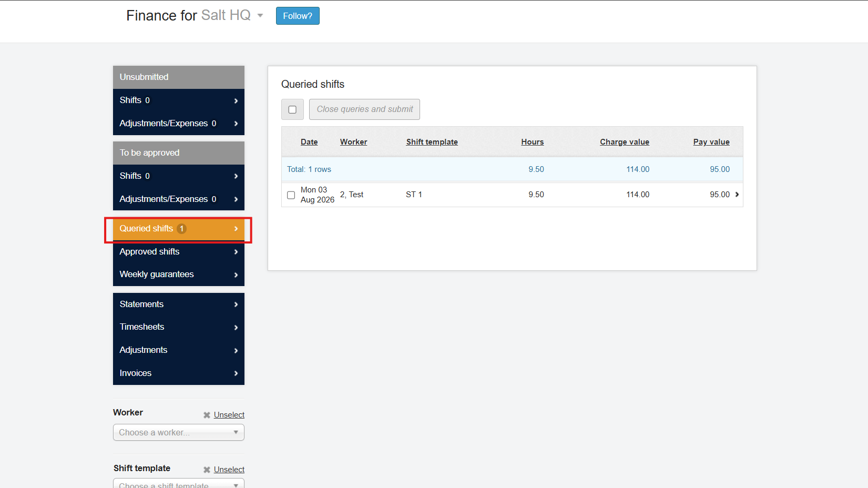Go to Statements

pos(179,304)
